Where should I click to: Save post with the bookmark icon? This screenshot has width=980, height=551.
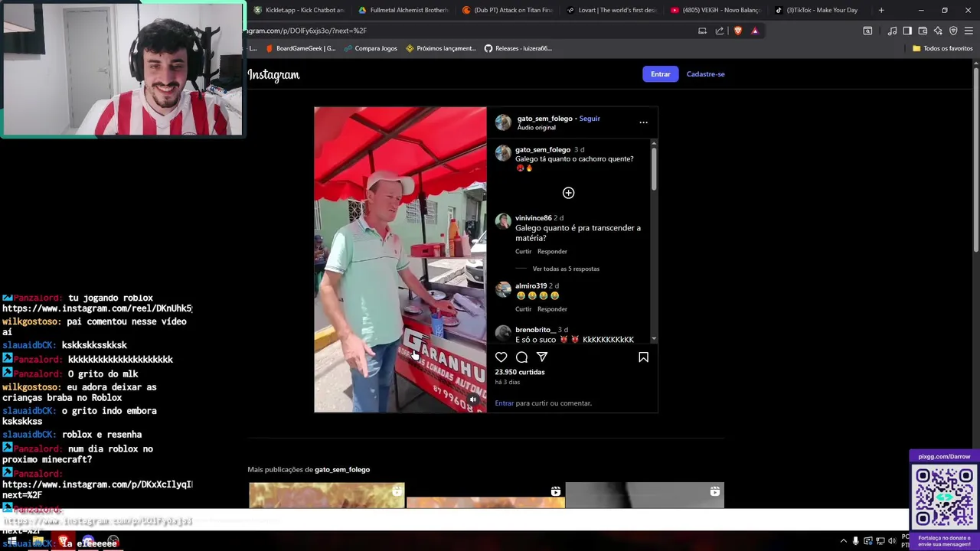tap(643, 357)
